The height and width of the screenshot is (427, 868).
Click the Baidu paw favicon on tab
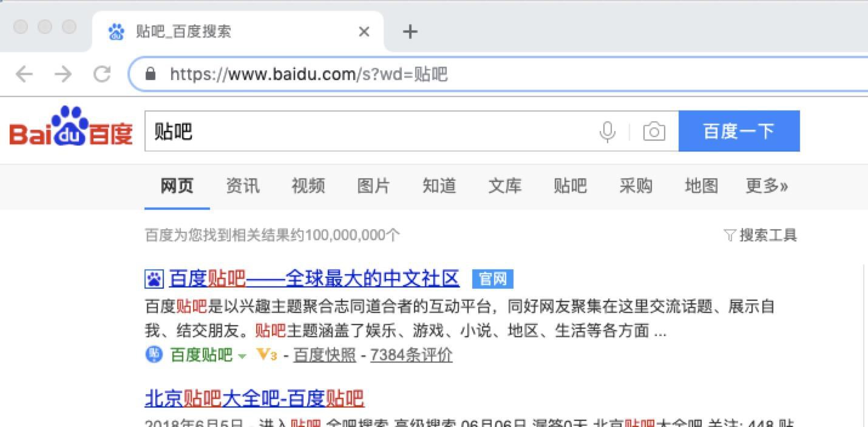116,32
